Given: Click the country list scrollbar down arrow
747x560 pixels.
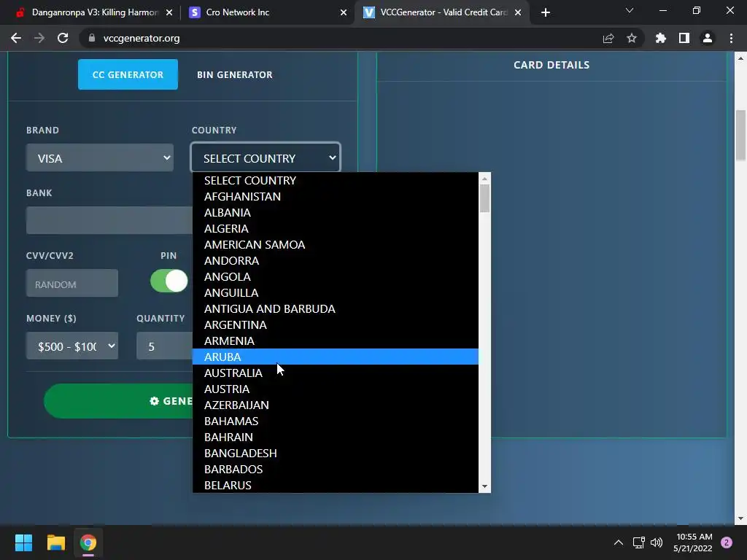Looking at the screenshot, I should (x=484, y=486).
